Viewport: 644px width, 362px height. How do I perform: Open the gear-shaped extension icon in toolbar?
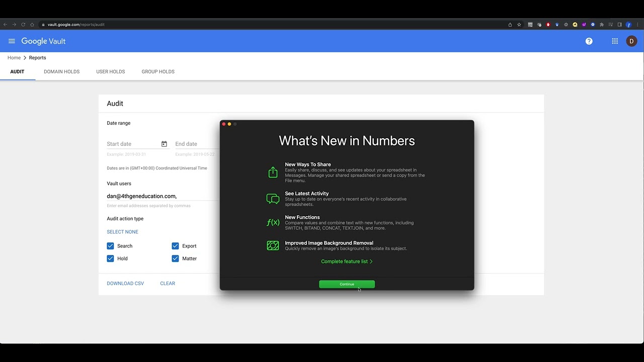point(566,25)
